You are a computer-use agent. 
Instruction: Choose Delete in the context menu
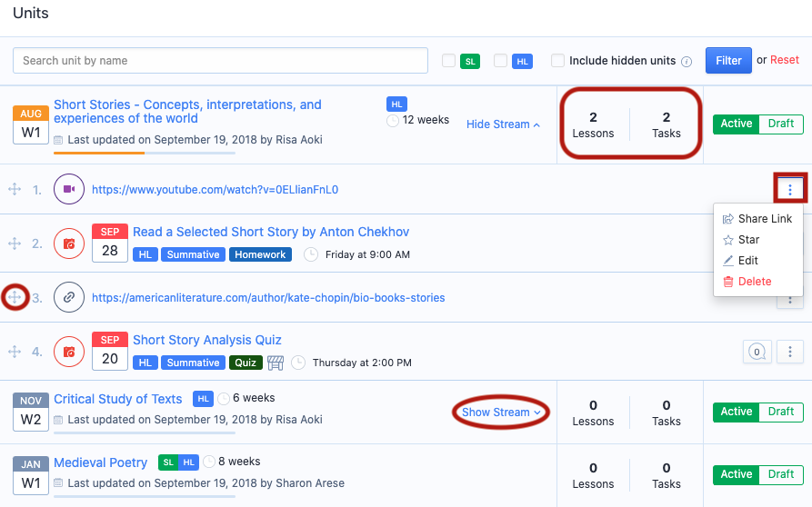(x=754, y=282)
